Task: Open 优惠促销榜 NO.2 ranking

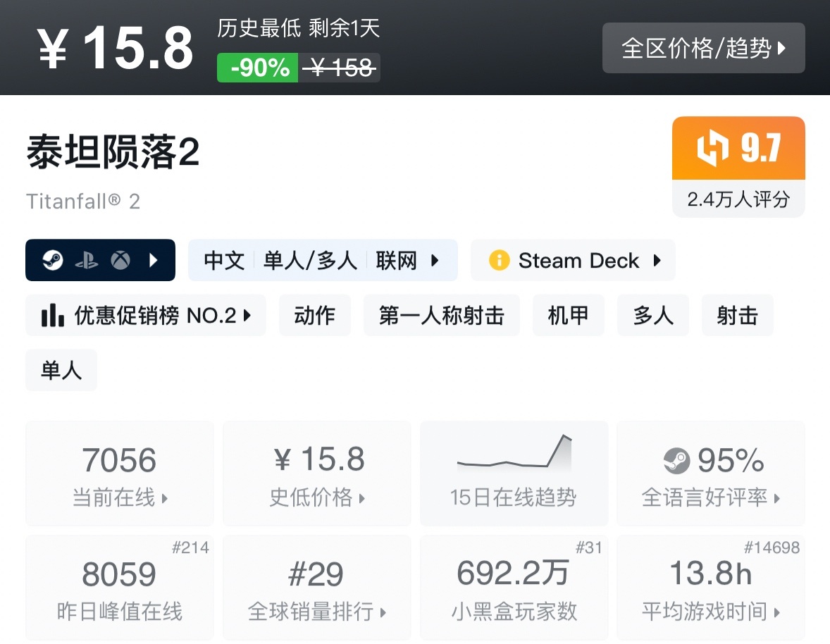Action: 146,316
